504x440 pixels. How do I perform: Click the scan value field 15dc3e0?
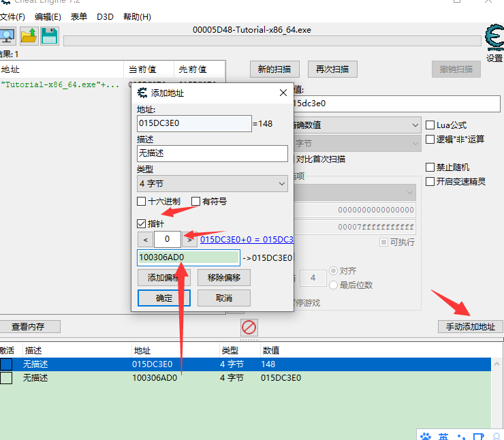pos(396,104)
